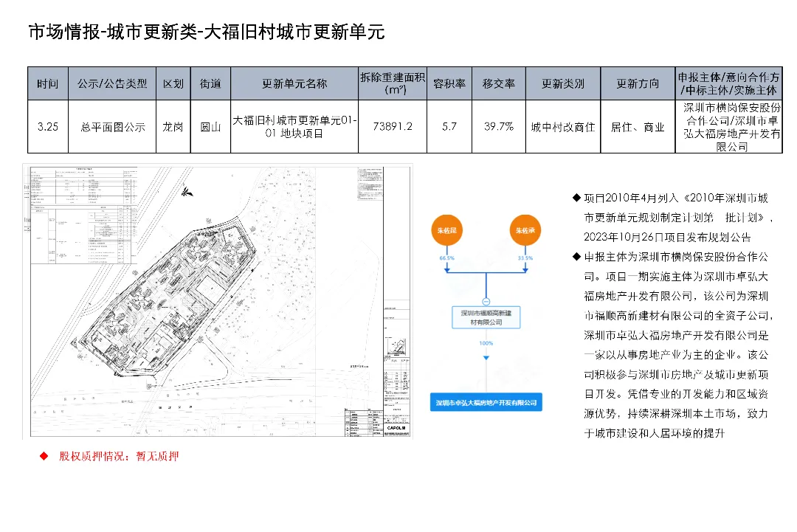The image size is (797, 532).
Task: Click the 深圳市福顺高新建材有限公司 company box
Action: point(486,317)
